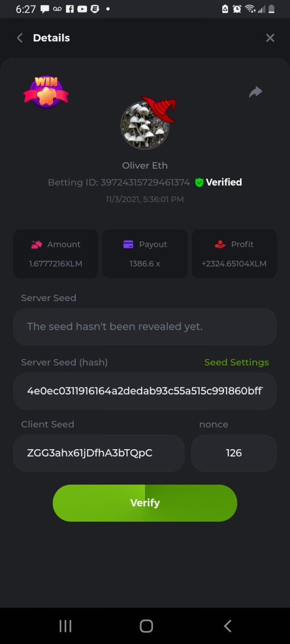Tap the Android navigation back button
Viewport: 290px width, 644px height.
pyautogui.click(x=227, y=626)
